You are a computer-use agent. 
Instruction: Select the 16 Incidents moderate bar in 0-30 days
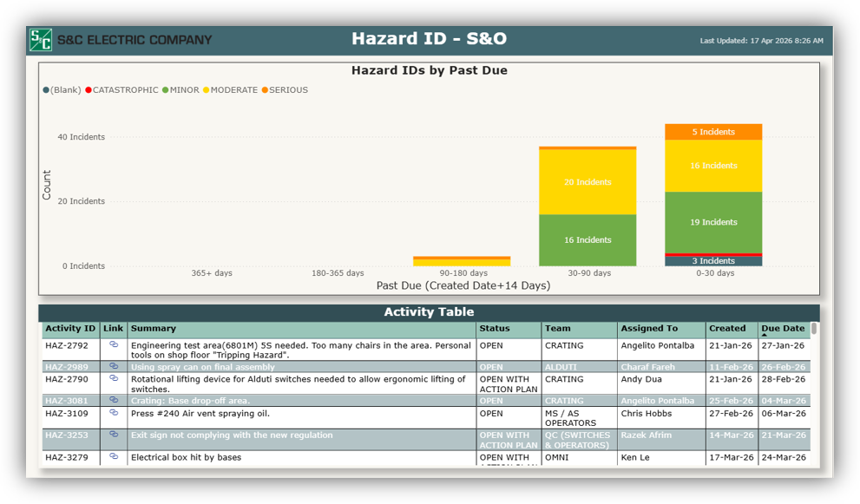point(713,166)
